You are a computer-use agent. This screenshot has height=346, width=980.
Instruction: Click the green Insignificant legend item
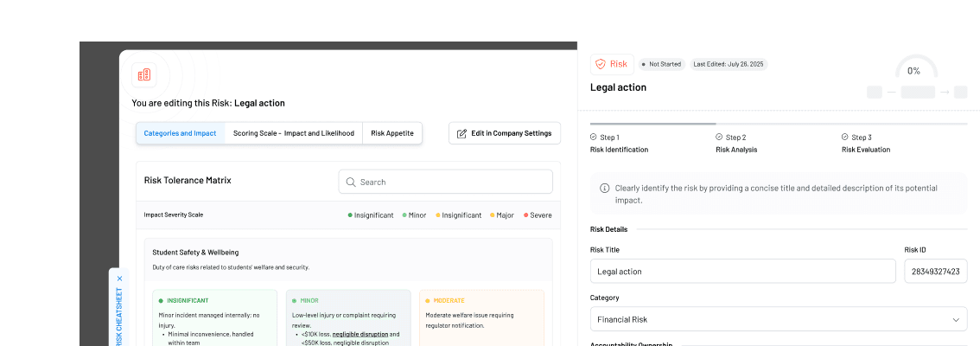pos(371,215)
